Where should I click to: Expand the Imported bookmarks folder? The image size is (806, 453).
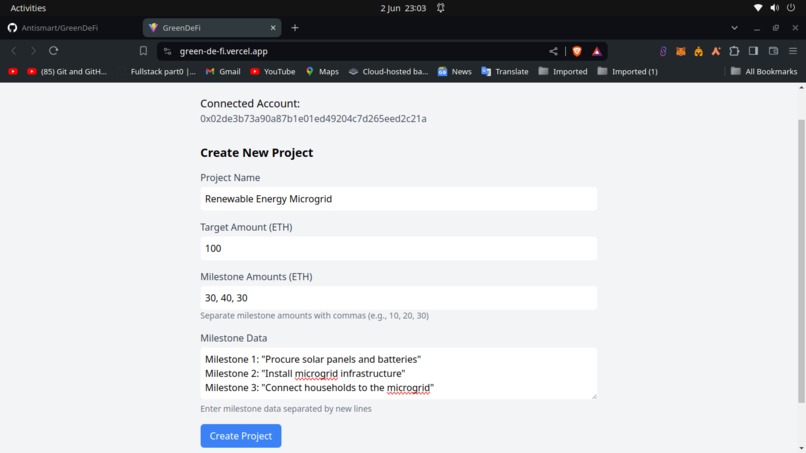(563, 71)
